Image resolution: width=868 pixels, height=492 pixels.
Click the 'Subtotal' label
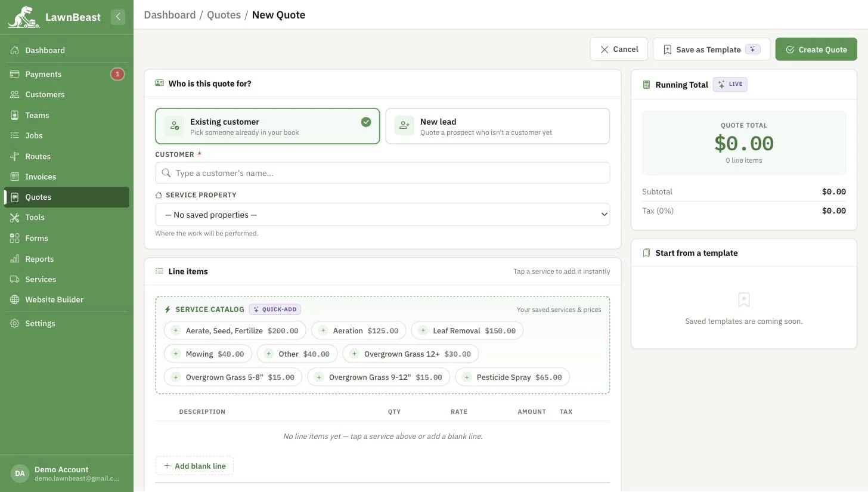coord(657,191)
